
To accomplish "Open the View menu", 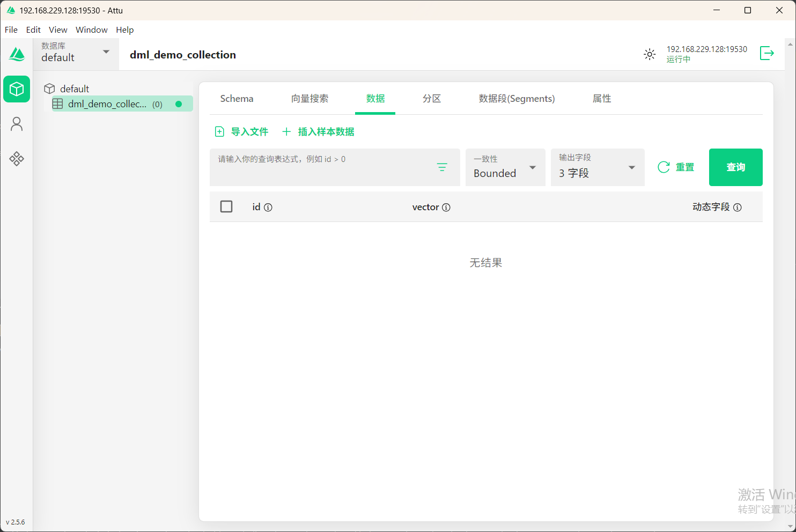I will (x=58, y=29).
